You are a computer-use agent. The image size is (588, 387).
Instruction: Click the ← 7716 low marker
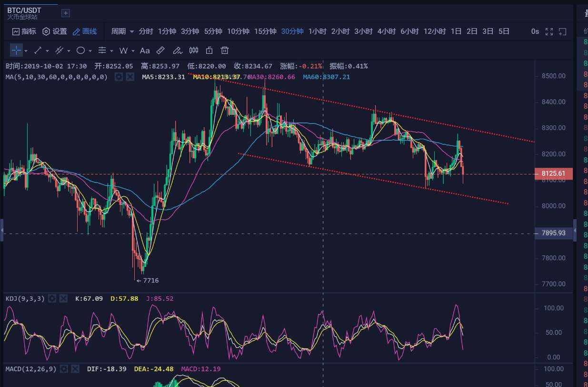coord(147,281)
